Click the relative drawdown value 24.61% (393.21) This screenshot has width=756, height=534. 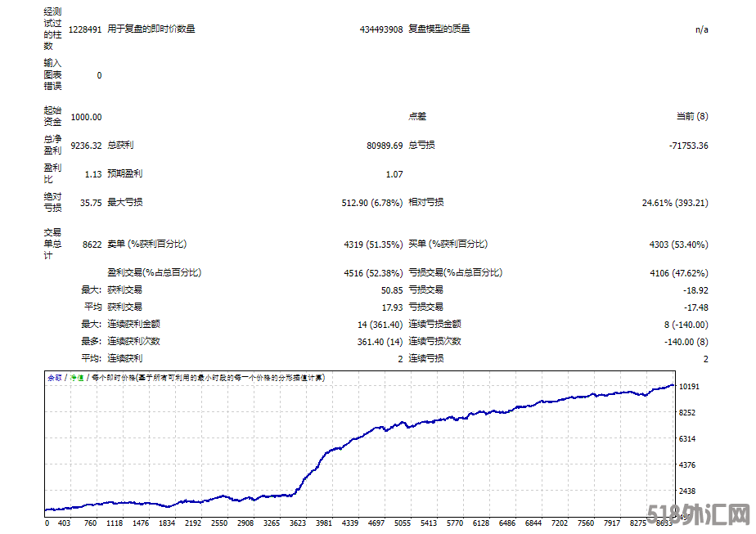tap(675, 202)
